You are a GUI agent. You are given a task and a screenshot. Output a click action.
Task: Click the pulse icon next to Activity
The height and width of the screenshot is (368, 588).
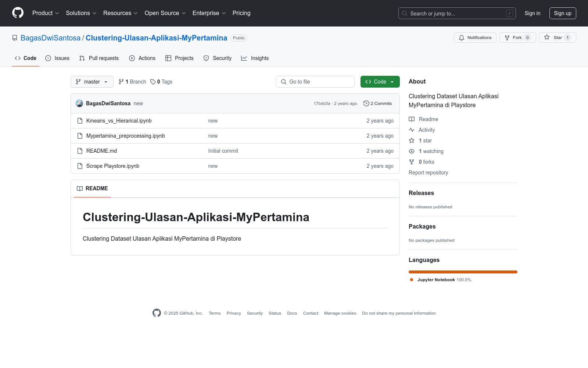pos(412,130)
